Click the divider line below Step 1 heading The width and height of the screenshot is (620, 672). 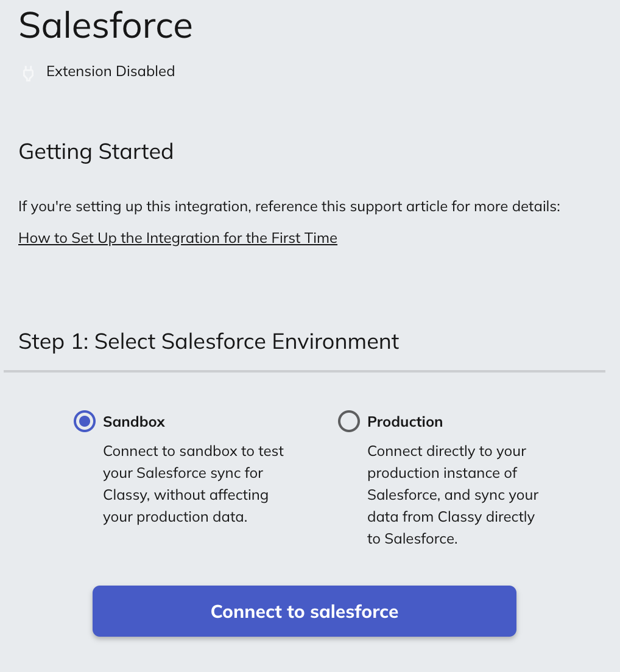pyautogui.click(x=305, y=371)
